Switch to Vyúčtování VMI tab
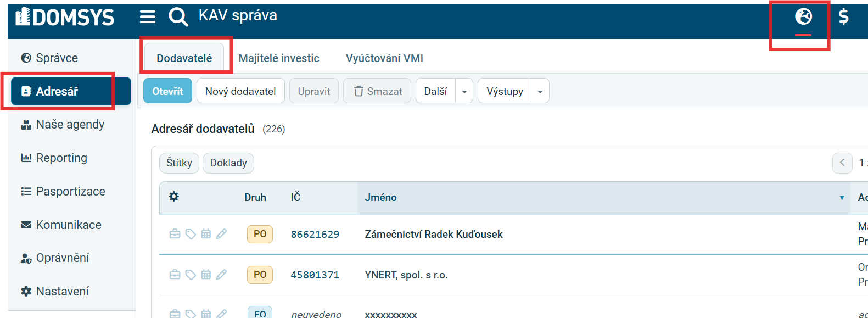 click(384, 58)
